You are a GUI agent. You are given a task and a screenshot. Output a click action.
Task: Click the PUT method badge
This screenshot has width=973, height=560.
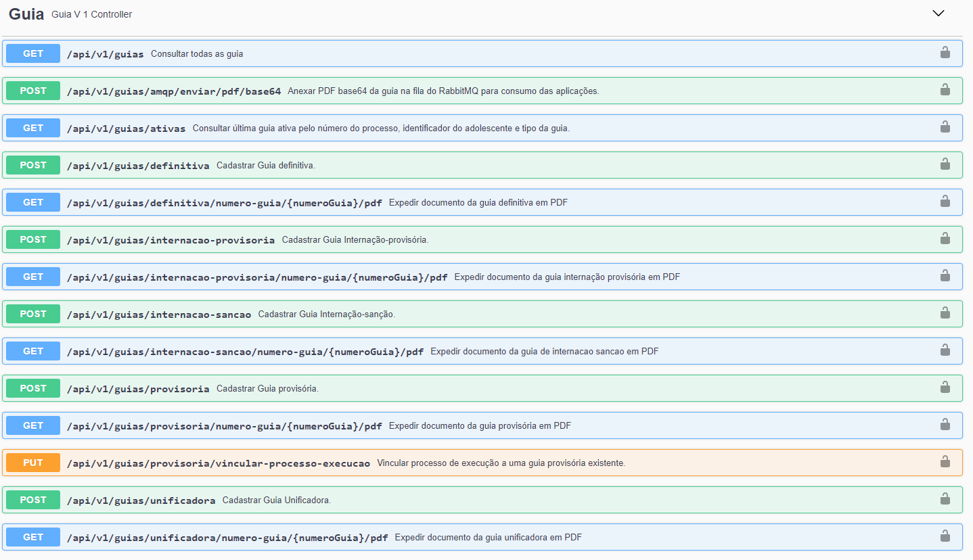(33, 463)
